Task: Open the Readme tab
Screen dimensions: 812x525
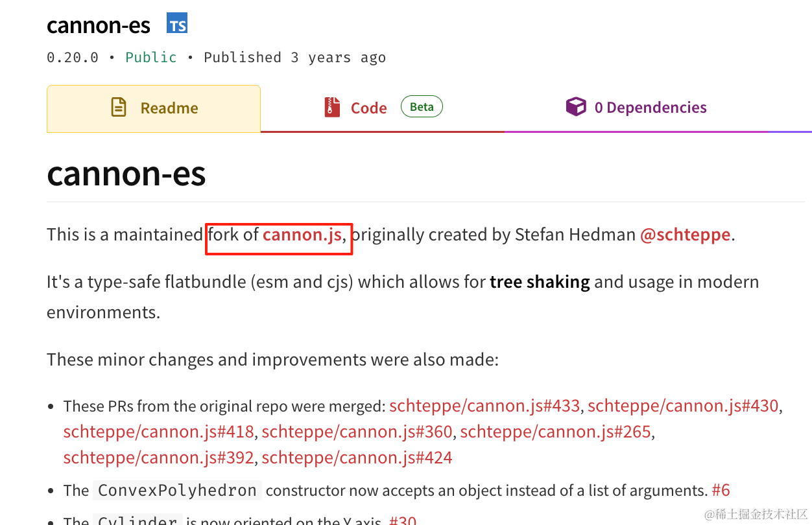Action: 154,109
